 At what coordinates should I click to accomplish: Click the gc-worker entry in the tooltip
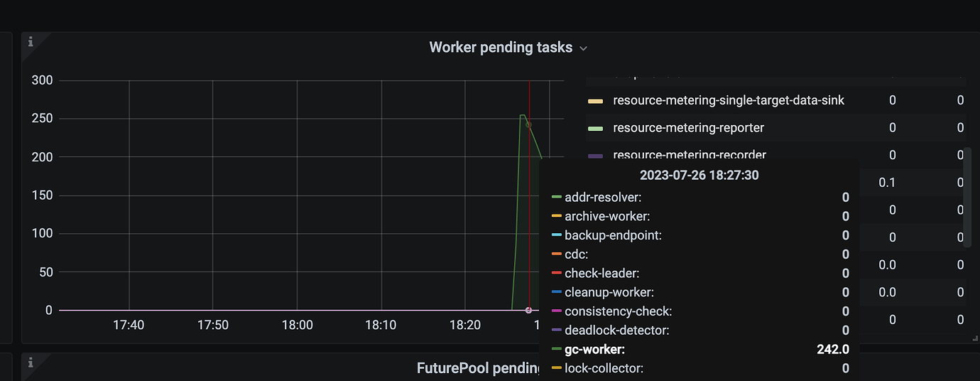[x=700, y=349]
